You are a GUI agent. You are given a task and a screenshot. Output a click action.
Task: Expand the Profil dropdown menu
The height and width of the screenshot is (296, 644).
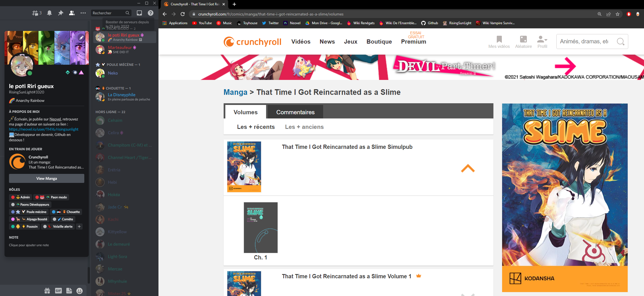pyautogui.click(x=542, y=40)
